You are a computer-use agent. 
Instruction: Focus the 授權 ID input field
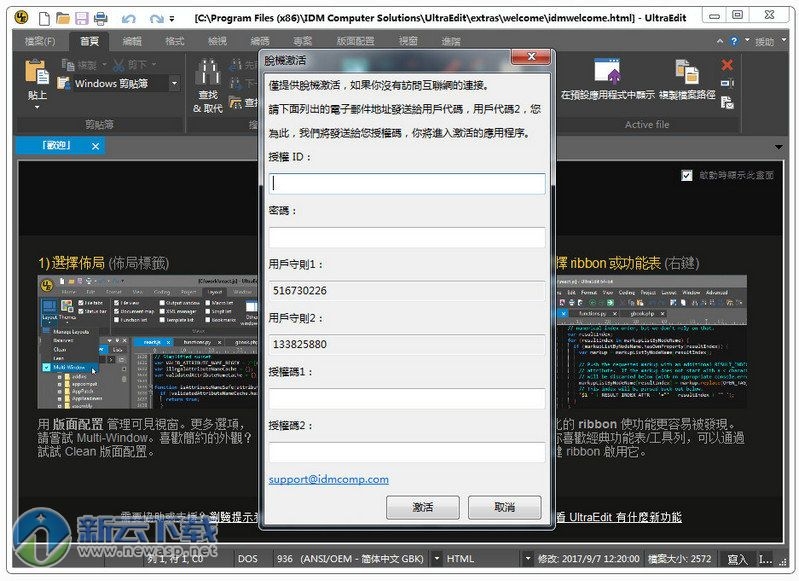tap(407, 184)
